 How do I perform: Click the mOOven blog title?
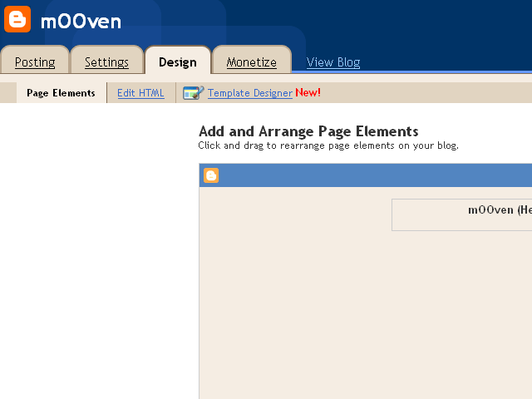(81, 22)
